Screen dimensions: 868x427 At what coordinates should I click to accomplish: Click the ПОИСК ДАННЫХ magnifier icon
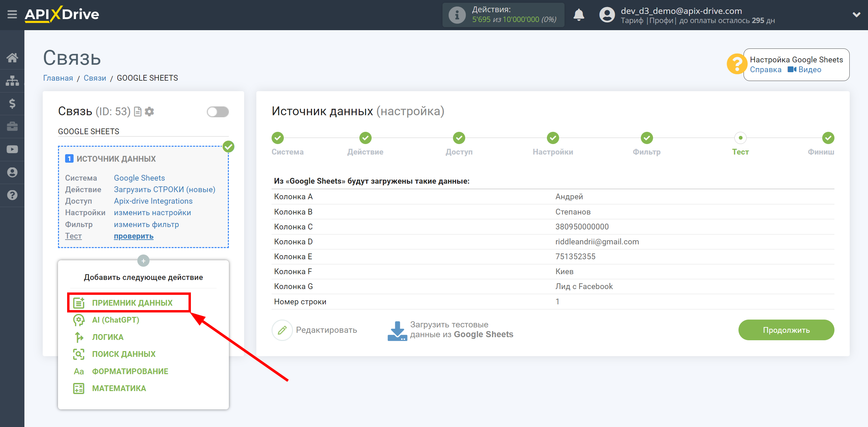79,354
